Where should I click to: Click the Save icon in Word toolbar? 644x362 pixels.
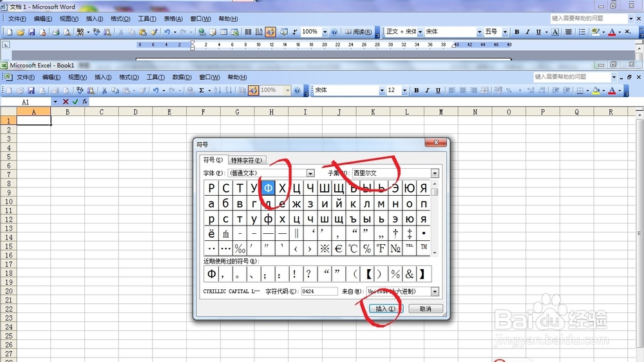coord(32,32)
